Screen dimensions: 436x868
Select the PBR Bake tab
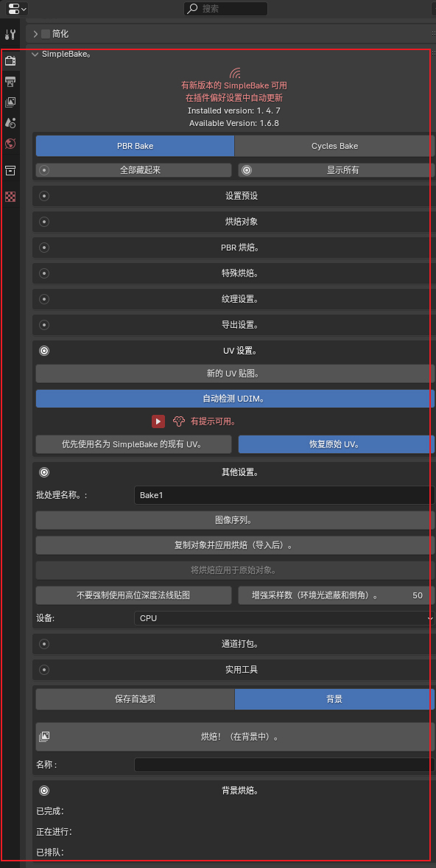point(135,146)
